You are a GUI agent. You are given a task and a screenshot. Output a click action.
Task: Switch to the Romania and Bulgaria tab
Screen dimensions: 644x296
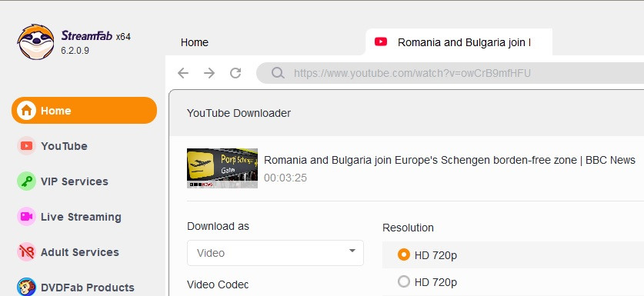pos(459,42)
